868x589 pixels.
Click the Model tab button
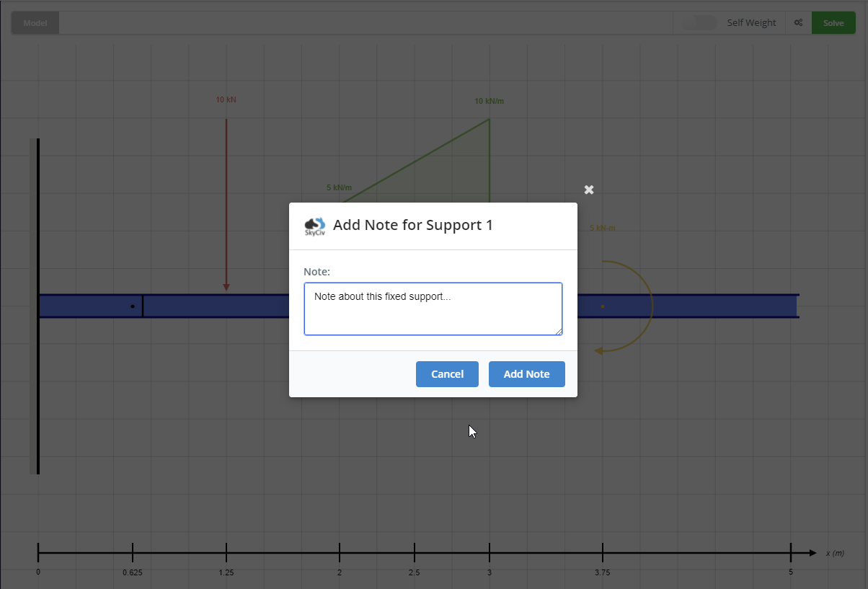point(35,23)
